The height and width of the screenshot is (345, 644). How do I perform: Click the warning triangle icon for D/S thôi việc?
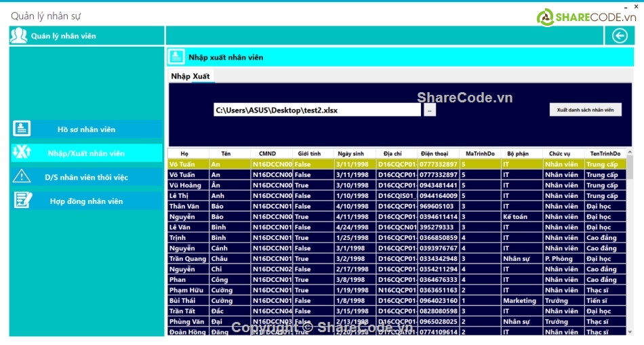22,176
